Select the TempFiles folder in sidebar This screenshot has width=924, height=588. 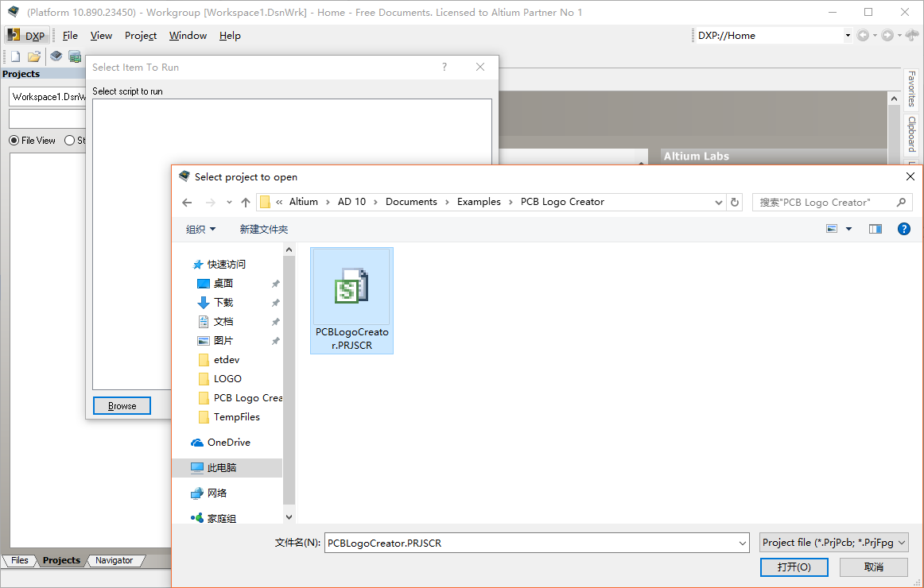[x=239, y=416]
